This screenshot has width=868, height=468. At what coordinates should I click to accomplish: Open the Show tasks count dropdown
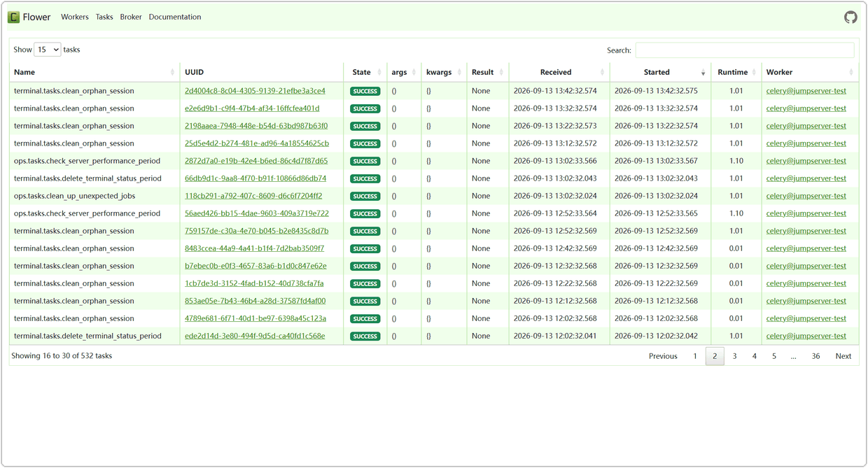click(x=48, y=50)
